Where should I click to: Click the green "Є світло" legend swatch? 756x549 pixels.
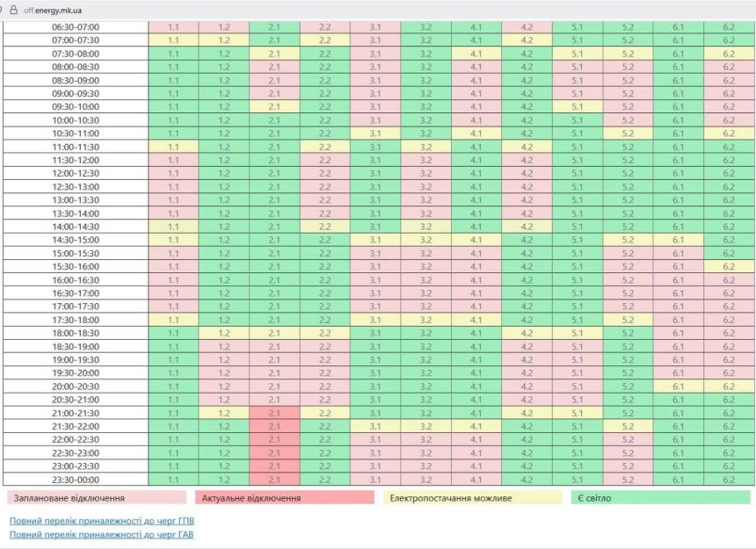coord(659,498)
